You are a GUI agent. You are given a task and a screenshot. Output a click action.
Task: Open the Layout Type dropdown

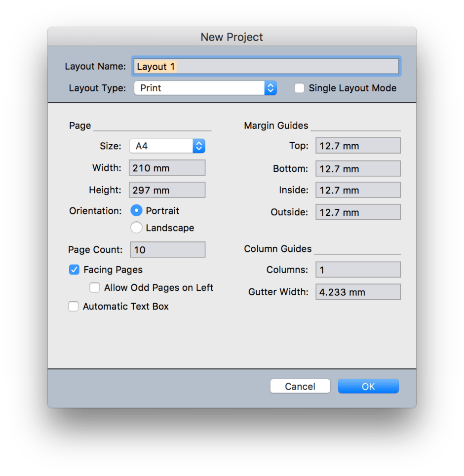(x=205, y=88)
